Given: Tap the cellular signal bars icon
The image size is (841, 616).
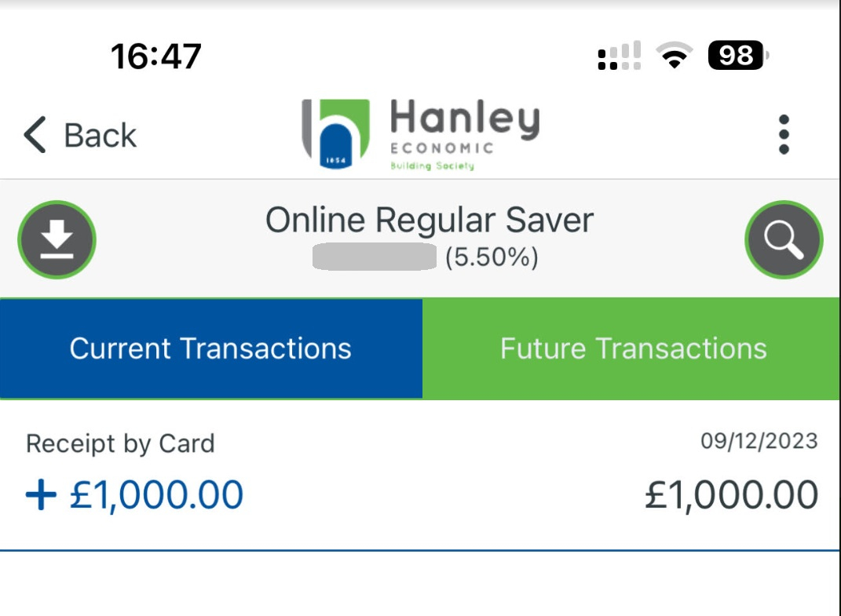Looking at the screenshot, I should [x=620, y=55].
